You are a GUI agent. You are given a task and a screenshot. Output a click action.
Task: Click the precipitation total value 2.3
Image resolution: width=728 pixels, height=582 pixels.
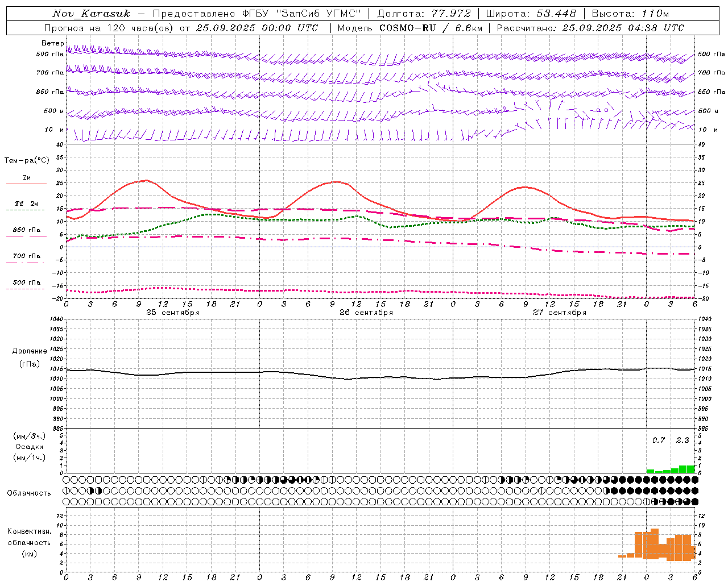click(682, 440)
